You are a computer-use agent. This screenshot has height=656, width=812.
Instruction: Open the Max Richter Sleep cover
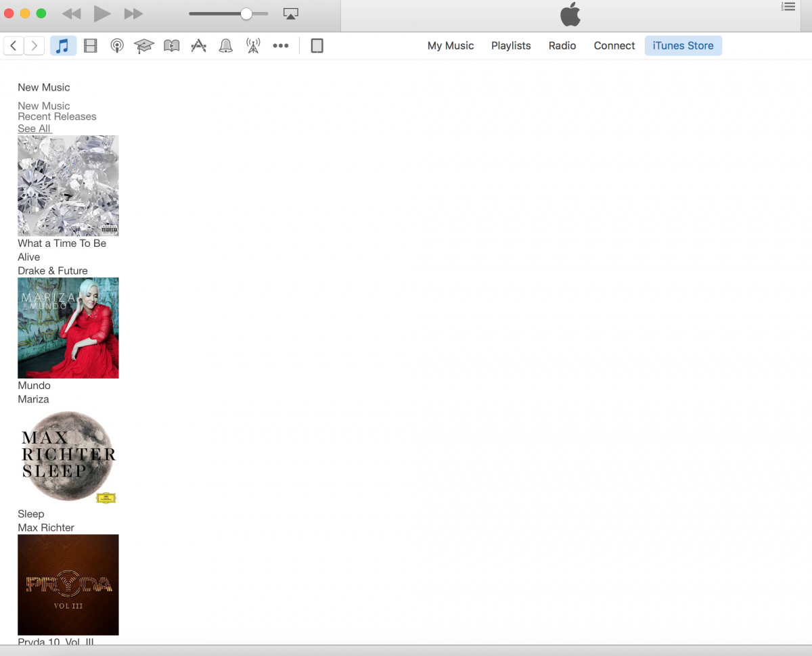(x=68, y=456)
